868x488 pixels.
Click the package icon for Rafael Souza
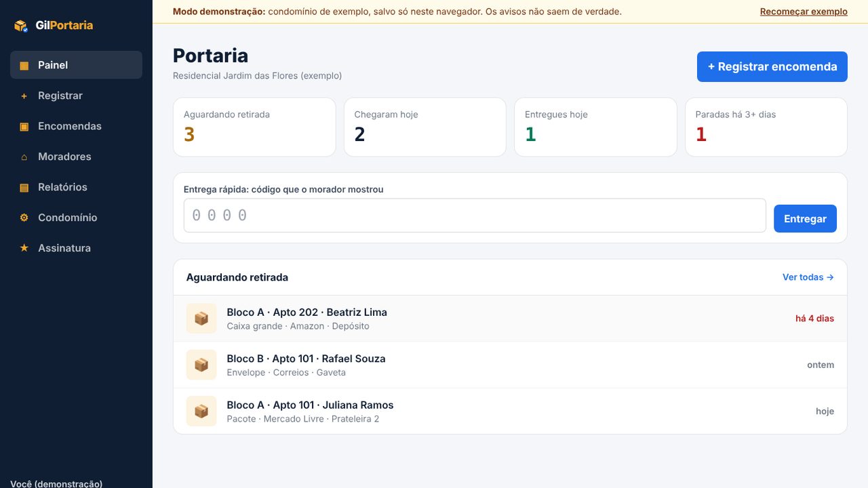coord(201,365)
